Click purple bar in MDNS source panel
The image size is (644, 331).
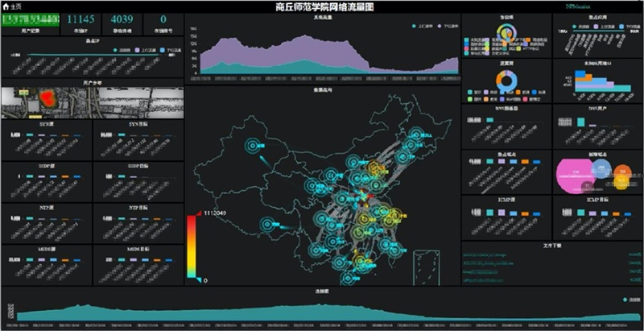point(42,260)
